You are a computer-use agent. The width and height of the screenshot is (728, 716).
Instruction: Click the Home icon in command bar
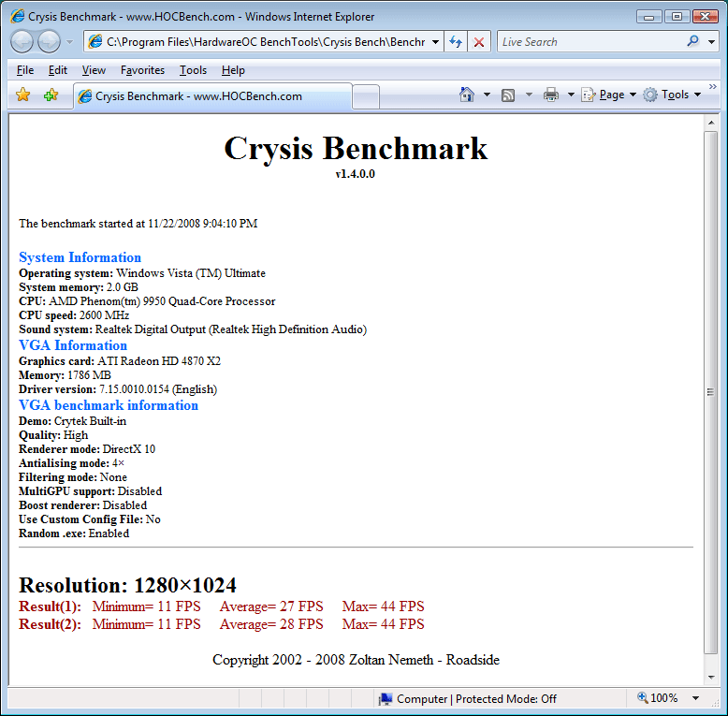[x=467, y=95]
